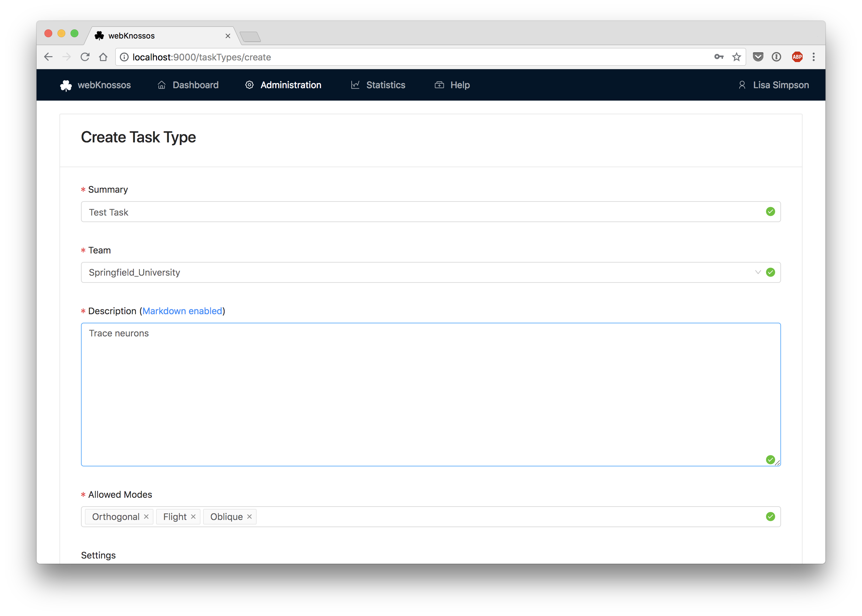Open the Chrome three-dot menu
The height and width of the screenshot is (616, 862).
813,57
